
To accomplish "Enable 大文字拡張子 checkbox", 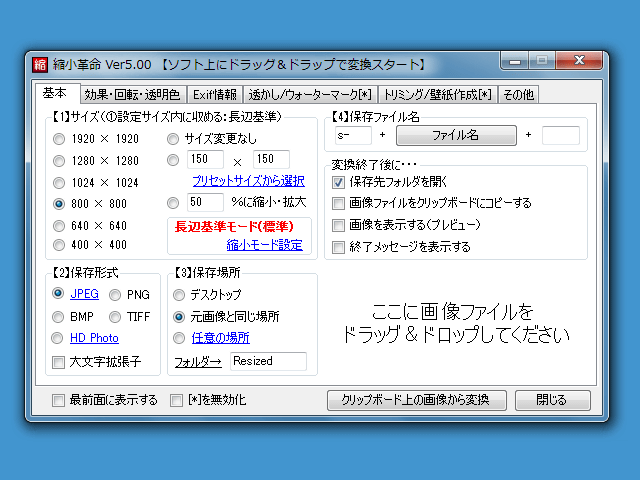I will pyautogui.click(x=58, y=362).
